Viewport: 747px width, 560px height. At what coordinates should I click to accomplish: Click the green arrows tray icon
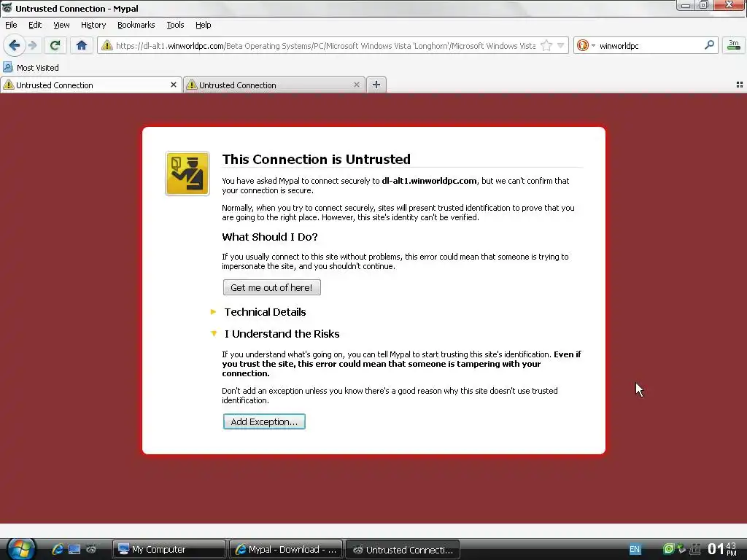(x=682, y=549)
